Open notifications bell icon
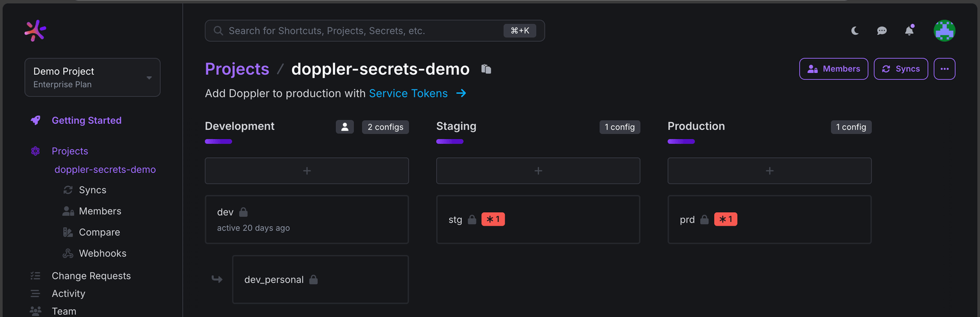 pyautogui.click(x=910, y=30)
